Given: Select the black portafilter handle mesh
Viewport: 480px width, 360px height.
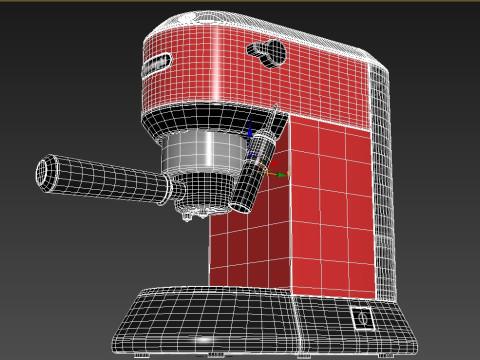Looking at the screenshot, I should [x=103, y=179].
